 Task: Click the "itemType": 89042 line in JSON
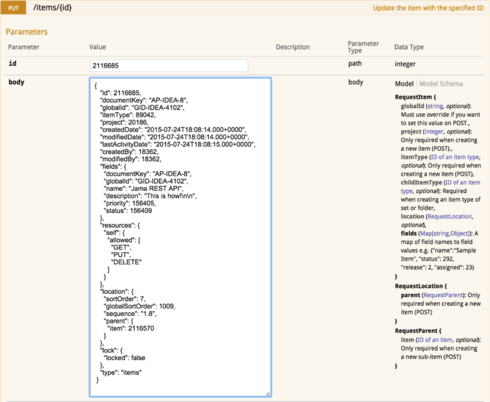[x=128, y=115]
